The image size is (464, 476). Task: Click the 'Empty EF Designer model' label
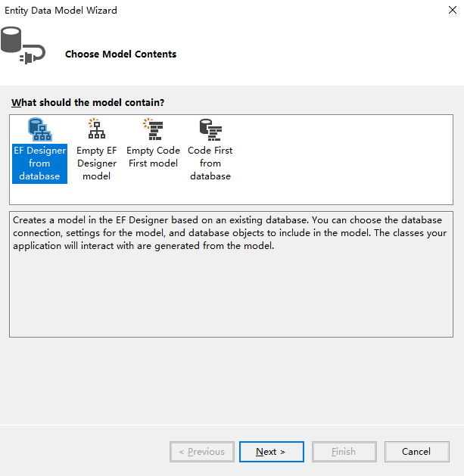coord(97,163)
